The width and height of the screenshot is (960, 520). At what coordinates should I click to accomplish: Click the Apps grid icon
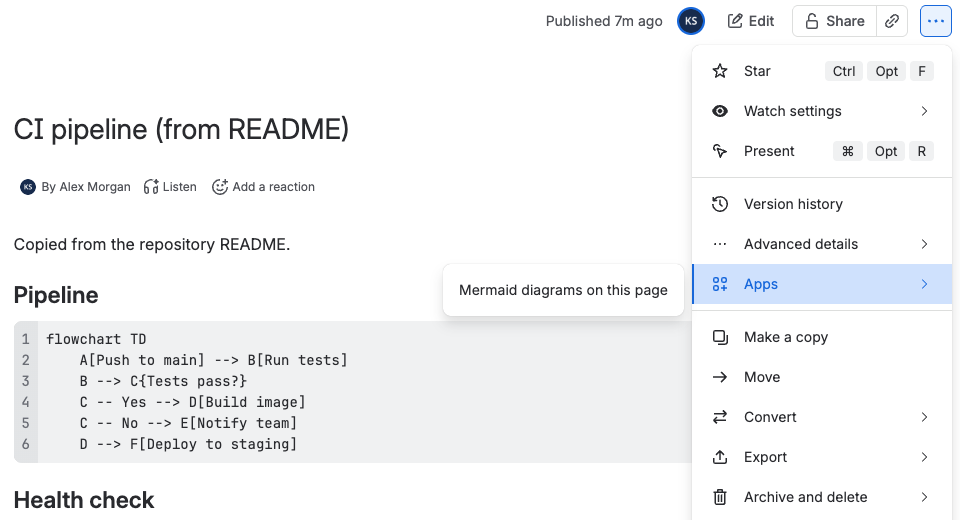click(x=720, y=284)
